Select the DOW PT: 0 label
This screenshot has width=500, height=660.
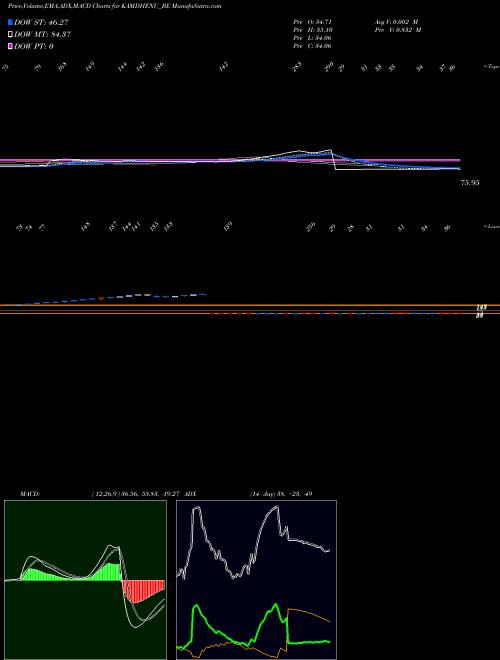pyautogui.click(x=34, y=46)
